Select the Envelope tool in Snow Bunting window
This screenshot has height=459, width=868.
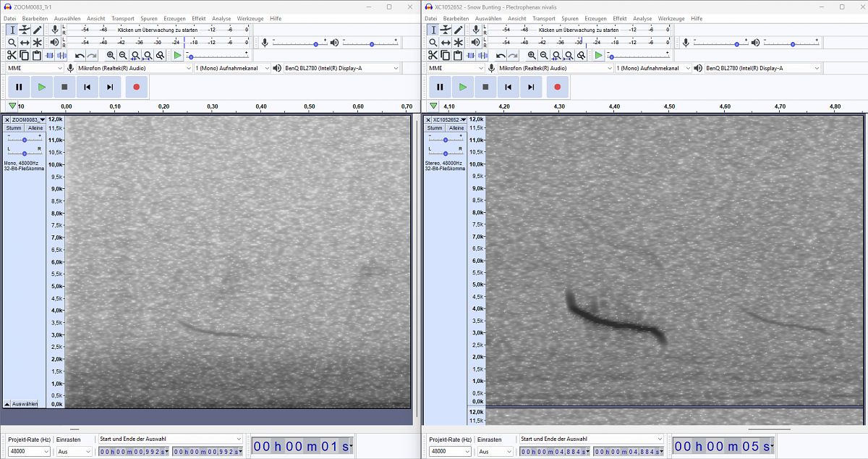(446, 30)
